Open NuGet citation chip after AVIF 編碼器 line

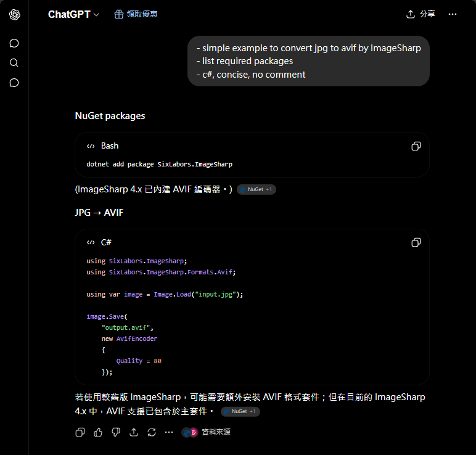click(x=256, y=189)
